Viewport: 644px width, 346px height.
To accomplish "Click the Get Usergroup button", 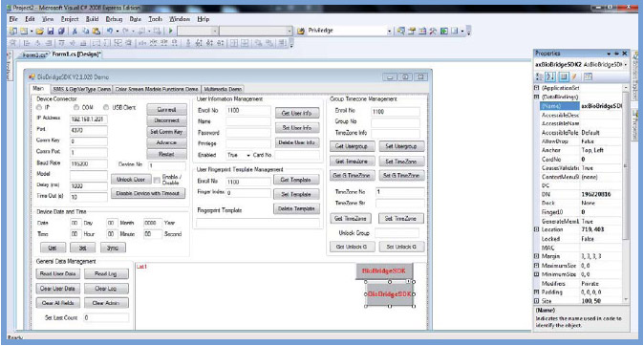I will coord(352,146).
